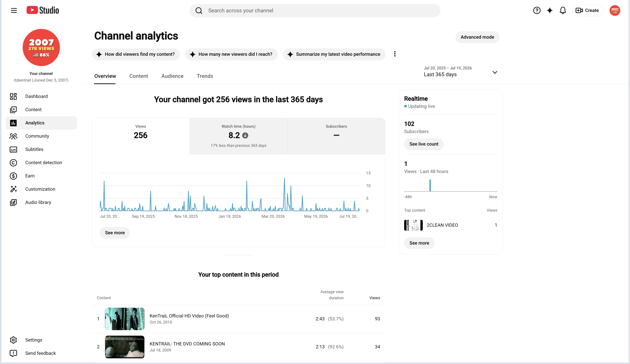Click the large channel profile picture
This screenshot has height=364, width=630.
41,47
